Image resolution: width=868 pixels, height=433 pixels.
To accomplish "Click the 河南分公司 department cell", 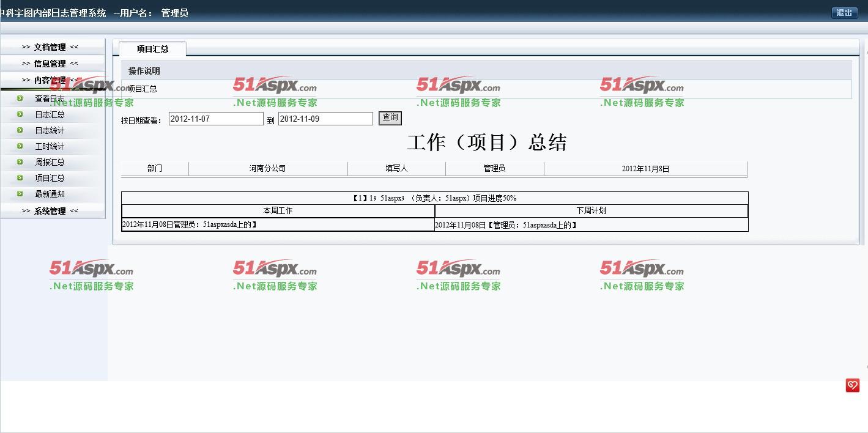I will coord(268,168).
